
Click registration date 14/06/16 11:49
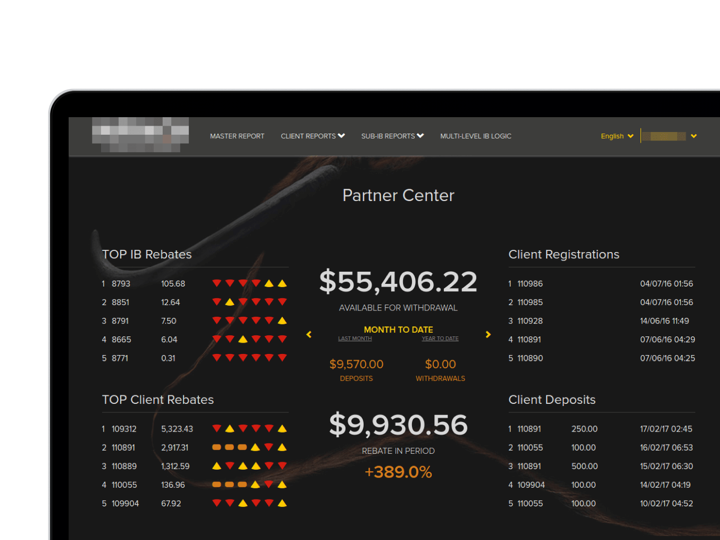(664, 321)
